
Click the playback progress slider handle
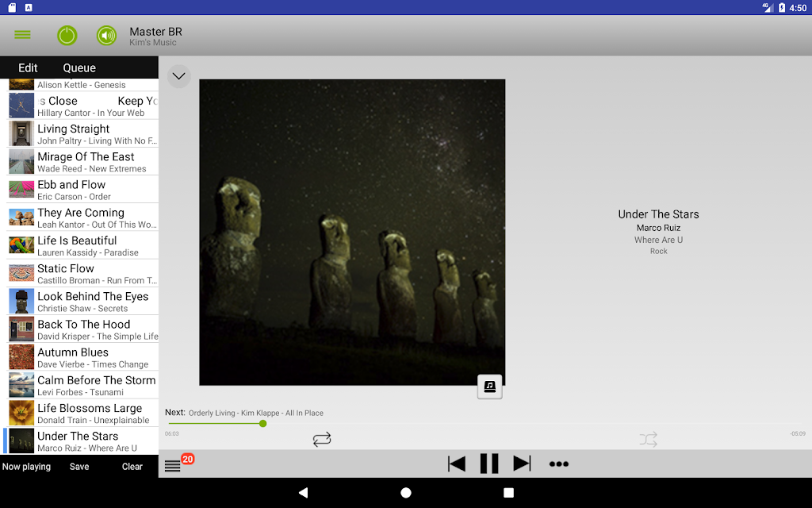(263, 424)
